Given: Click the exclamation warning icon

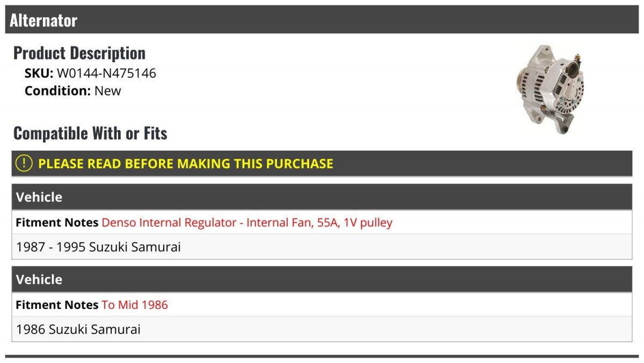Looking at the screenshot, I should (24, 164).
